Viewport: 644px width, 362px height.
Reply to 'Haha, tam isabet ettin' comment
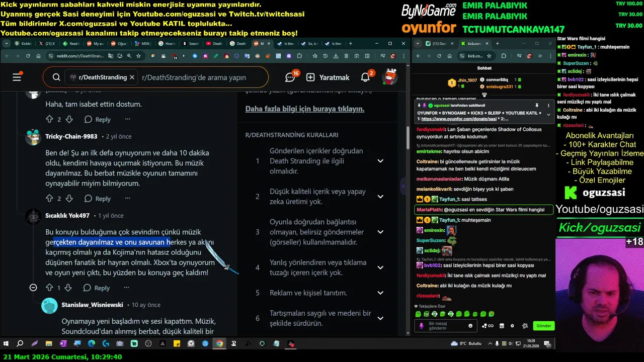coord(98,119)
